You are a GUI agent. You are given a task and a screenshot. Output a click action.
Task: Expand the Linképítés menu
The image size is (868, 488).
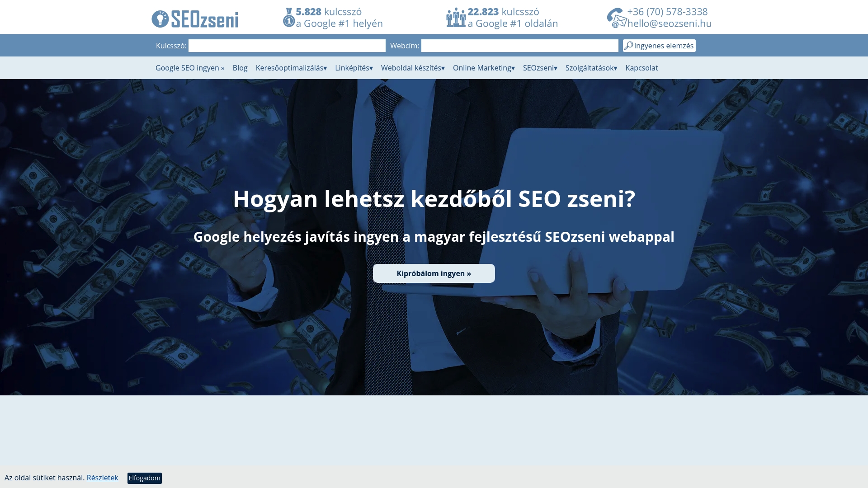pyautogui.click(x=353, y=68)
